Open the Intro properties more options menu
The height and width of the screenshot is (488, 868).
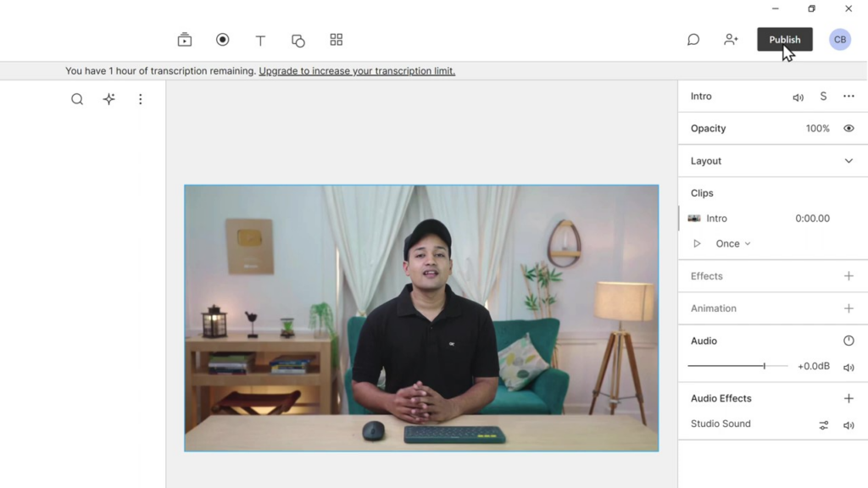point(849,97)
